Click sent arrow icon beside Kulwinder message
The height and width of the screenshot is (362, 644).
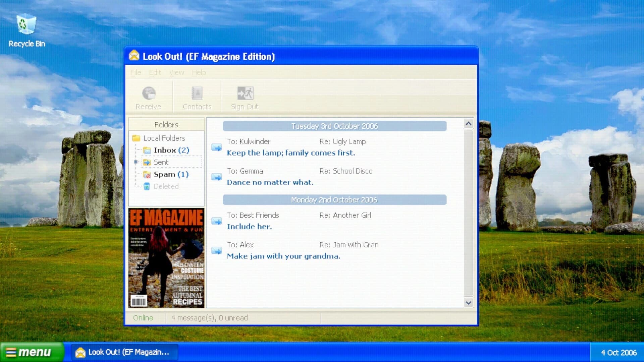tap(217, 147)
